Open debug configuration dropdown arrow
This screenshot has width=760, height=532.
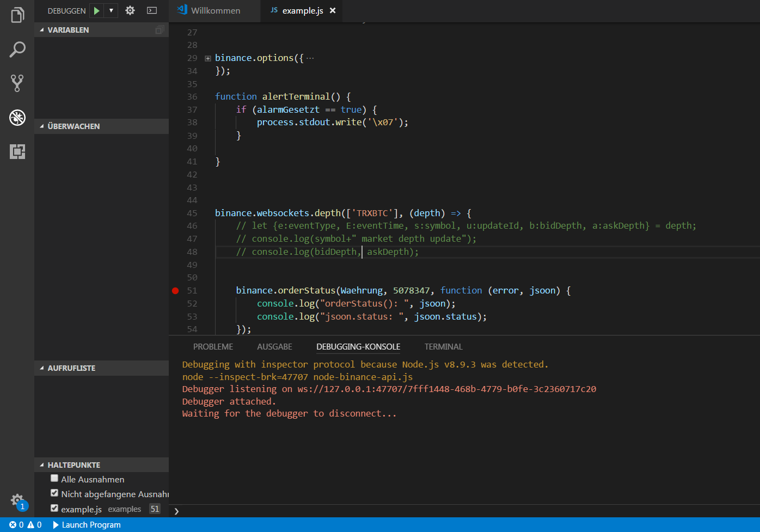point(111,10)
